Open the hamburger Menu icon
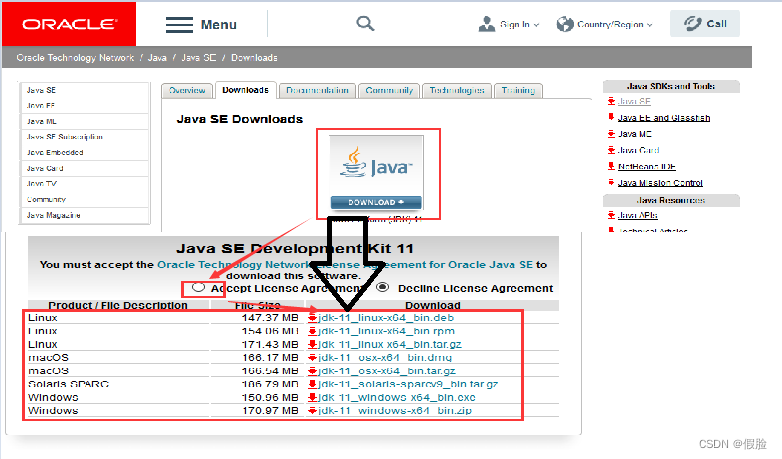 (179, 24)
